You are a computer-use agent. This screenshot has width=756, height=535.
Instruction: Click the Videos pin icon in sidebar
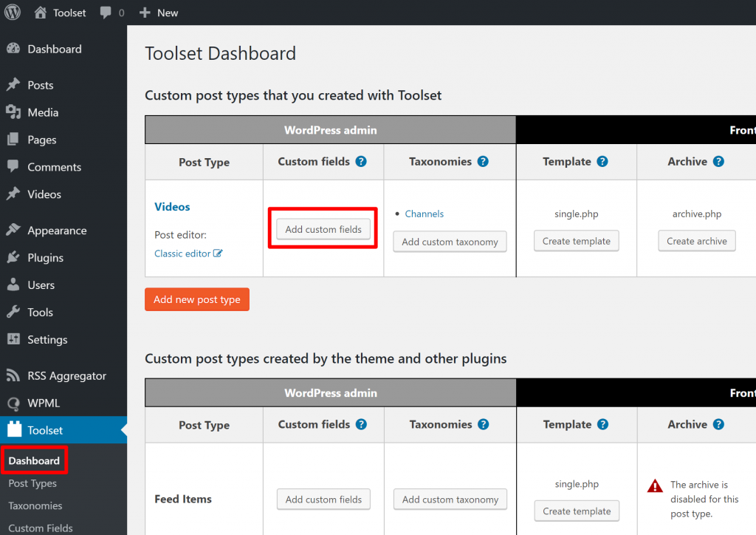[13, 194]
